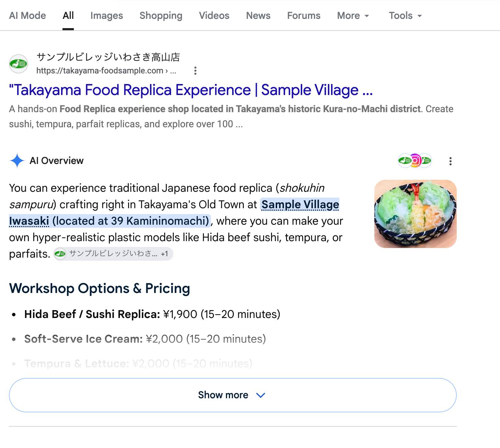Click the takayama-foodsample site favicon
Image resolution: width=500 pixels, height=448 pixels.
pos(18,63)
